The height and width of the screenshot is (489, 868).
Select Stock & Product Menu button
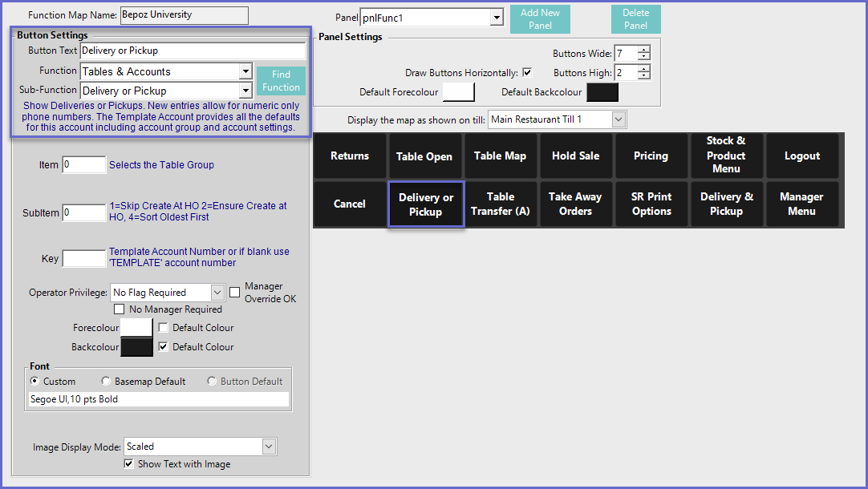[x=726, y=156]
